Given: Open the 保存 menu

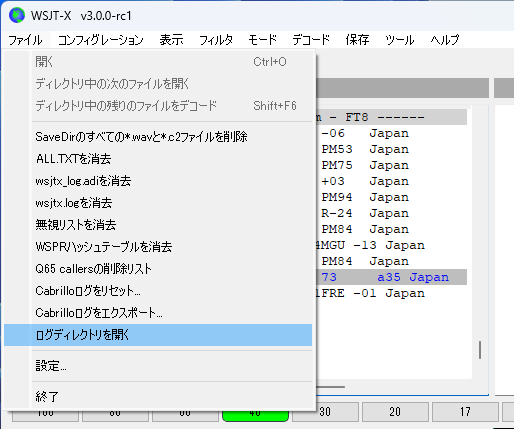Looking at the screenshot, I should (357, 40).
